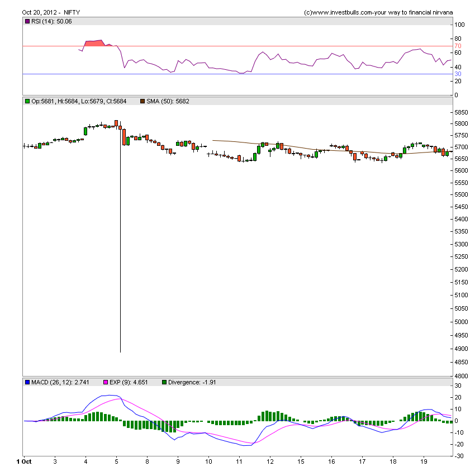Select the 'RSI (14): 50.06' label
475x476 pixels.
51,21
